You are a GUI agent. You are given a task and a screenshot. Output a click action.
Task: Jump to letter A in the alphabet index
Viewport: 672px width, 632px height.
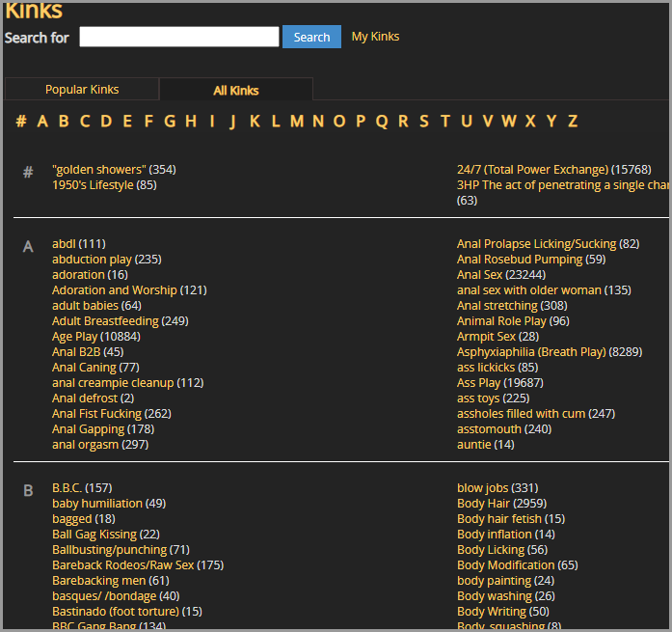42,121
